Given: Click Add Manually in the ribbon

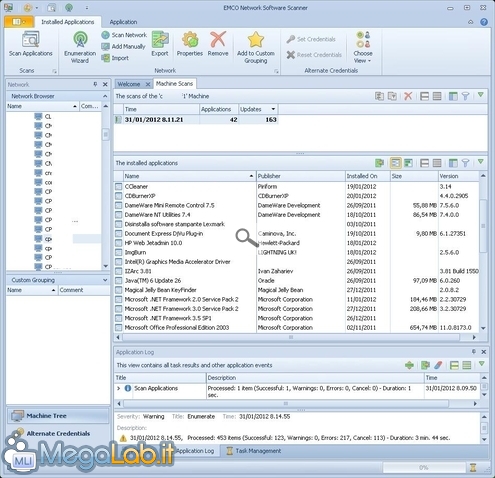Looking at the screenshot, I should tap(124, 47).
